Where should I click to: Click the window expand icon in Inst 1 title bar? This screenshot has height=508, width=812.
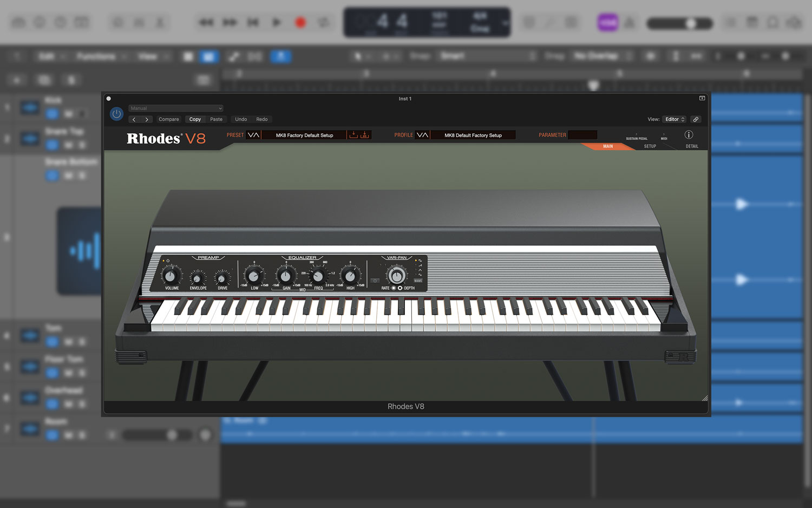(x=702, y=98)
